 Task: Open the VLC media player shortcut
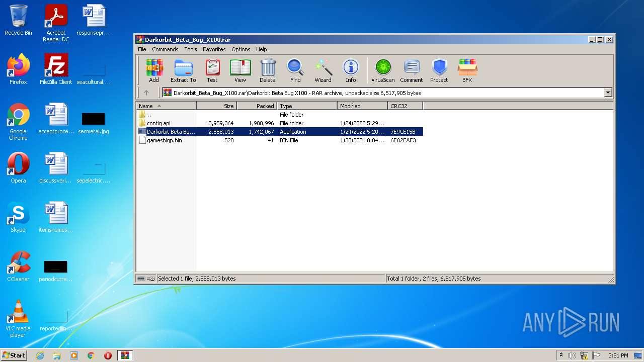click(18, 319)
